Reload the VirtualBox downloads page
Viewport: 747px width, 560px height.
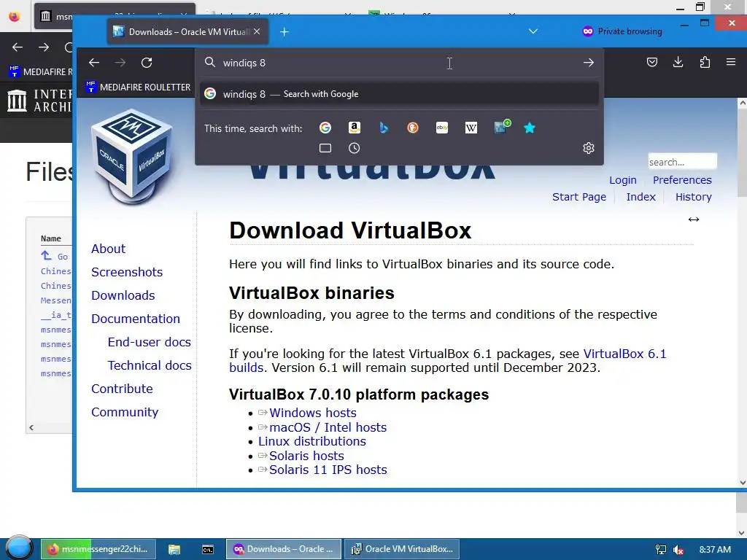point(147,63)
